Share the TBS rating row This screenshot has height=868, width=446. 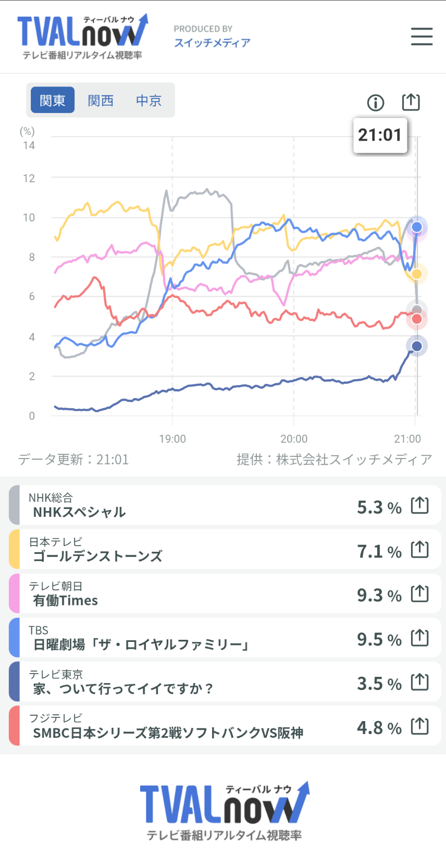(419, 638)
